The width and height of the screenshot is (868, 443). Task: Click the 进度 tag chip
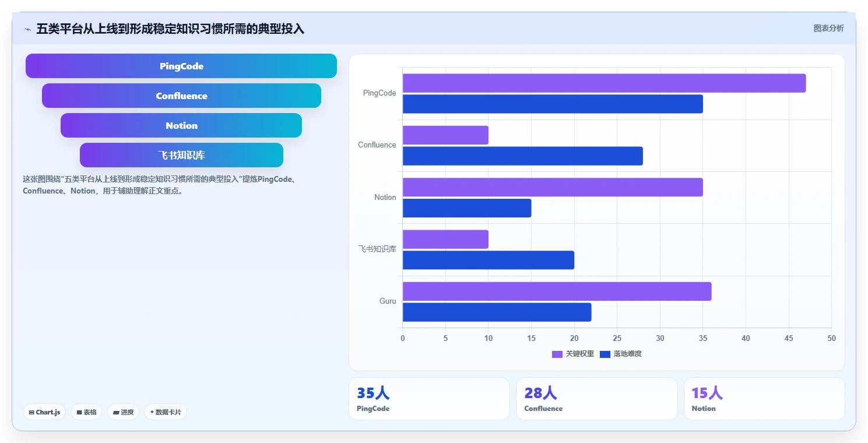click(x=123, y=412)
